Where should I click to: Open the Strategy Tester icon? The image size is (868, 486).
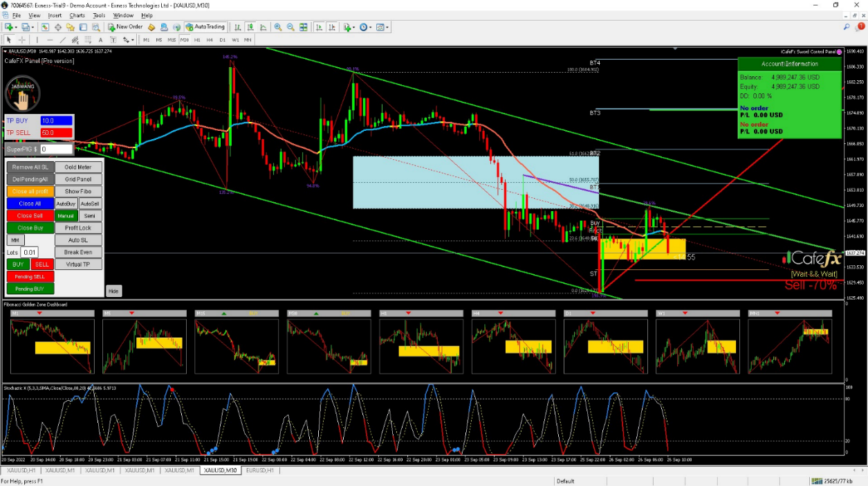[x=95, y=27]
